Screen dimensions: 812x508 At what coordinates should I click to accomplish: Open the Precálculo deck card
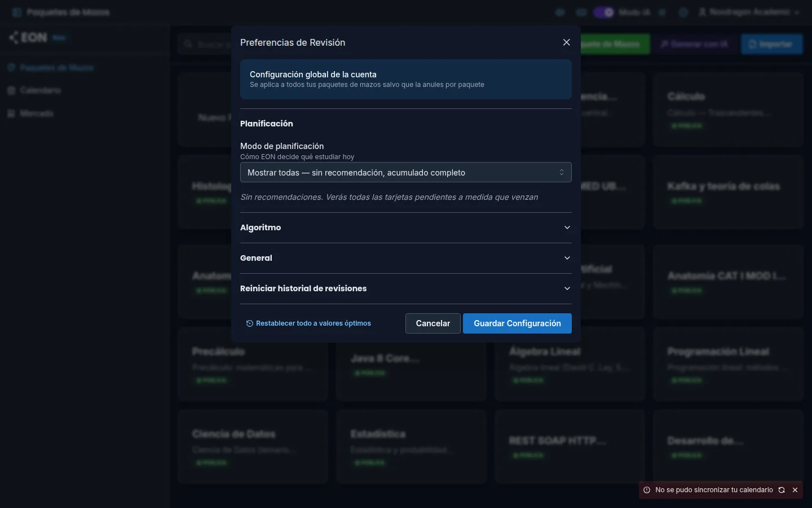click(253, 364)
